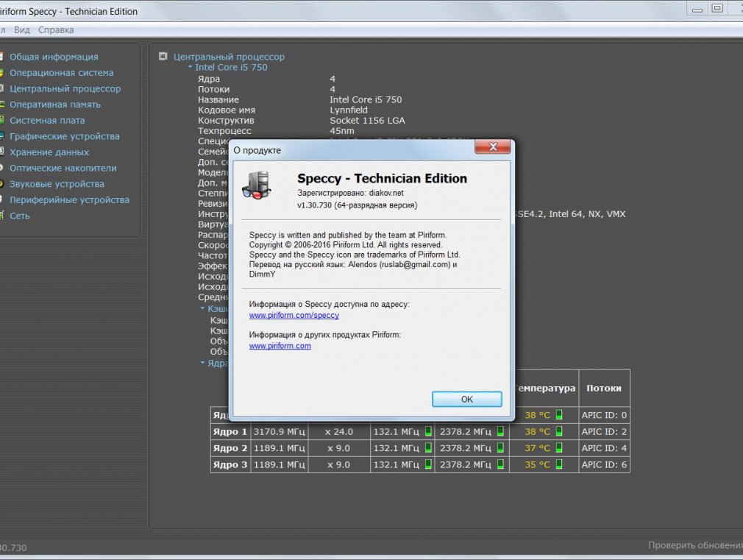This screenshot has height=560, width=743.
Task: Select Общая информация in the sidebar
Action: 54,57
